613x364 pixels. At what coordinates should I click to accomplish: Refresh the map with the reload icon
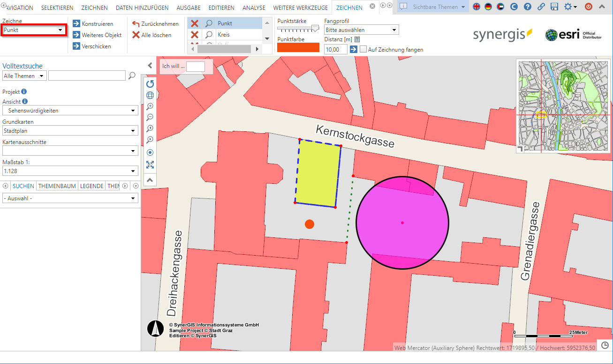pos(150,84)
